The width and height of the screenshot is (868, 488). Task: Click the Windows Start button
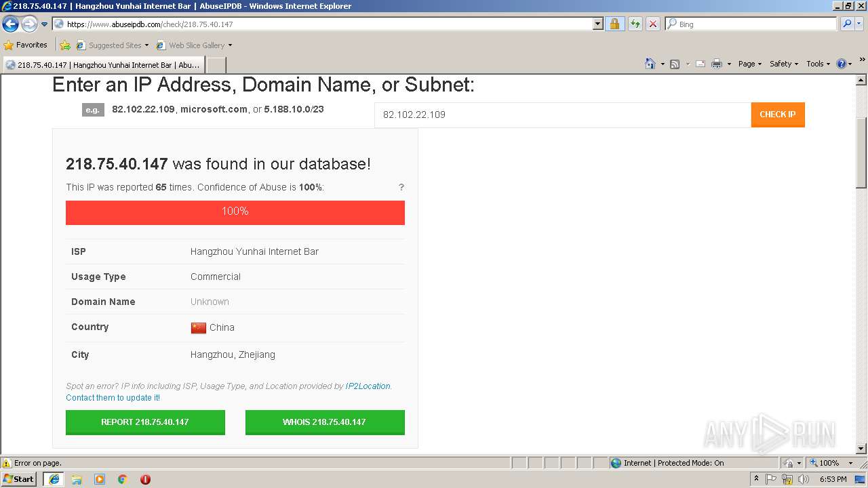19,479
